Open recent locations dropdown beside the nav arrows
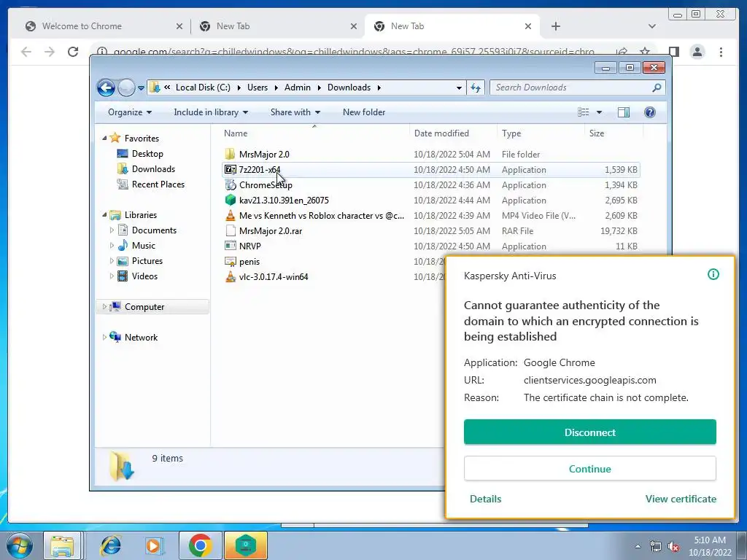 (141, 88)
